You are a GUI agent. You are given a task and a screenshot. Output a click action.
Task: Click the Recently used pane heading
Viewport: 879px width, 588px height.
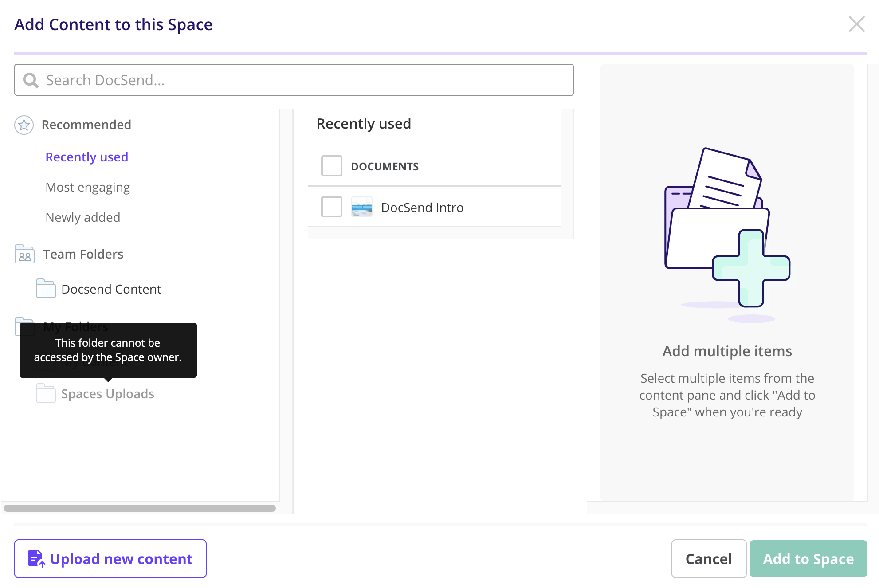[364, 123]
